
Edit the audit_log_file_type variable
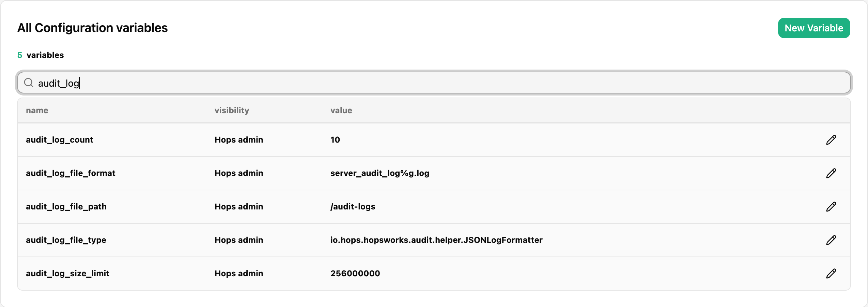(x=831, y=240)
